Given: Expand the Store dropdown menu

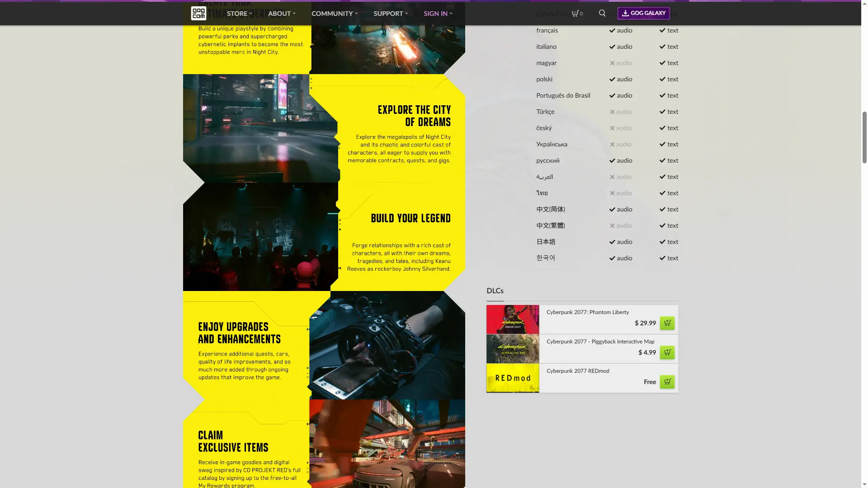Looking at the screenshot, I should [239, 14].
